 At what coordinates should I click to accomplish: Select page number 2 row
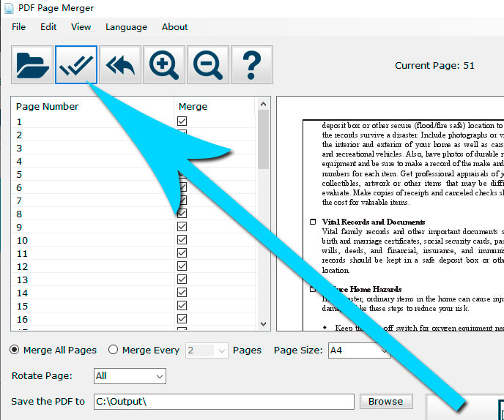pyautogui.click(x=134, y=135)
